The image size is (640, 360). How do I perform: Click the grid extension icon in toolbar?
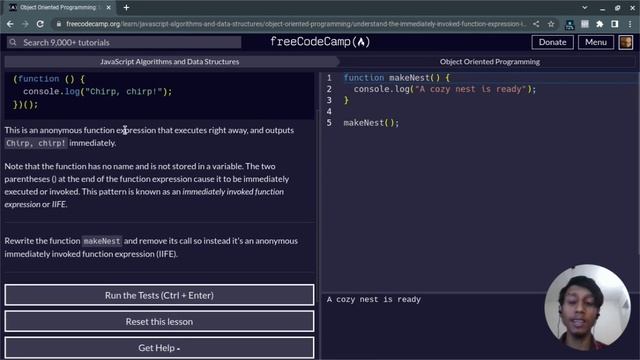click(585, 24)
